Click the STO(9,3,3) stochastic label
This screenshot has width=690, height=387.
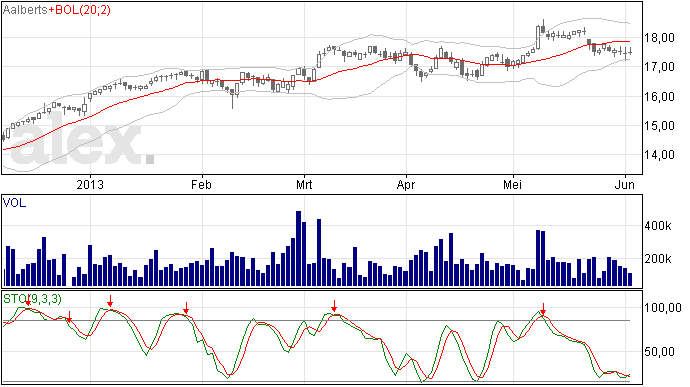33,299
